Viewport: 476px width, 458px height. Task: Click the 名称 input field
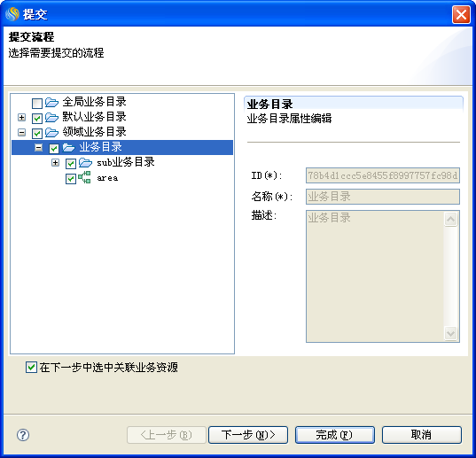(x=383, y=197)
